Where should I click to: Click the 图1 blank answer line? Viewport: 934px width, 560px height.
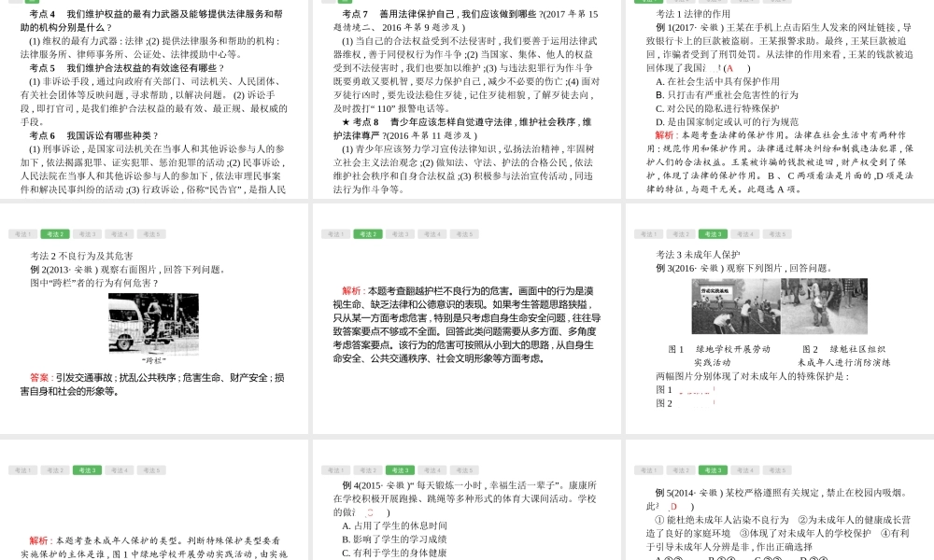(x=697, y=390)
